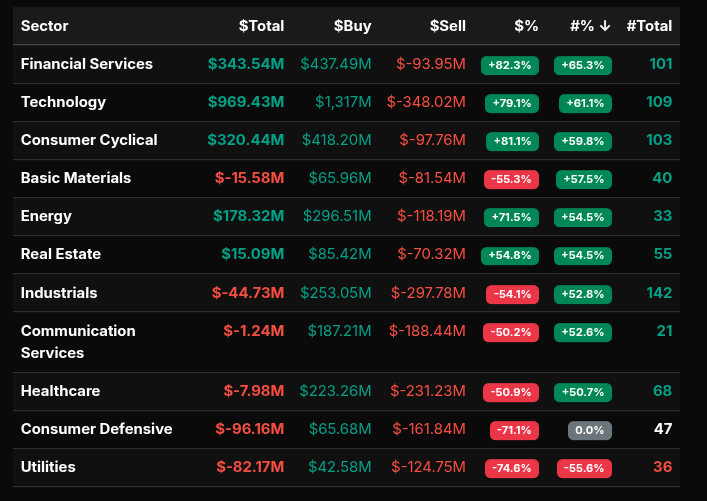The image size is (707, 501).
Task: Sort by $Total column header
Action: pyautogui.click(x=261, y=26)
